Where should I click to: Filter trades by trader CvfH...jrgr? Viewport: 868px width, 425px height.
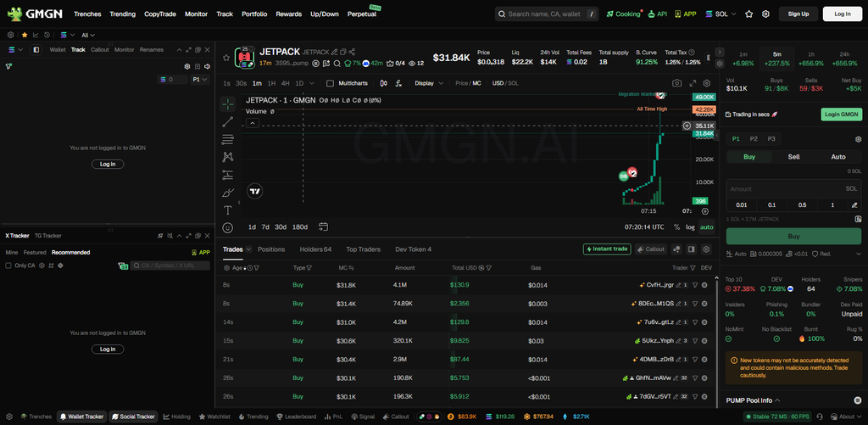pyautogui.click(x=695, y=285)
